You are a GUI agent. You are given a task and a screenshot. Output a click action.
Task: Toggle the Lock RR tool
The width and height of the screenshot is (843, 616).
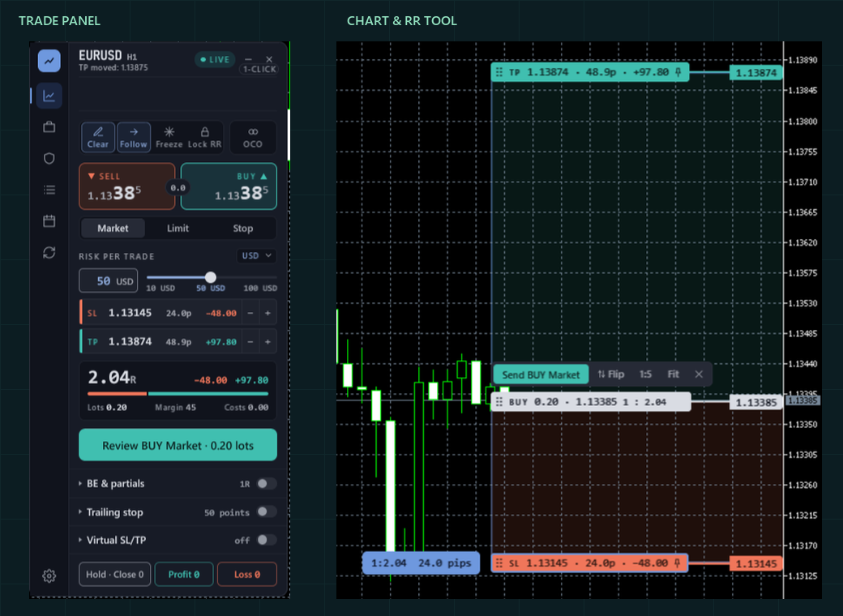pyautogui.click(x=204, y=138)
